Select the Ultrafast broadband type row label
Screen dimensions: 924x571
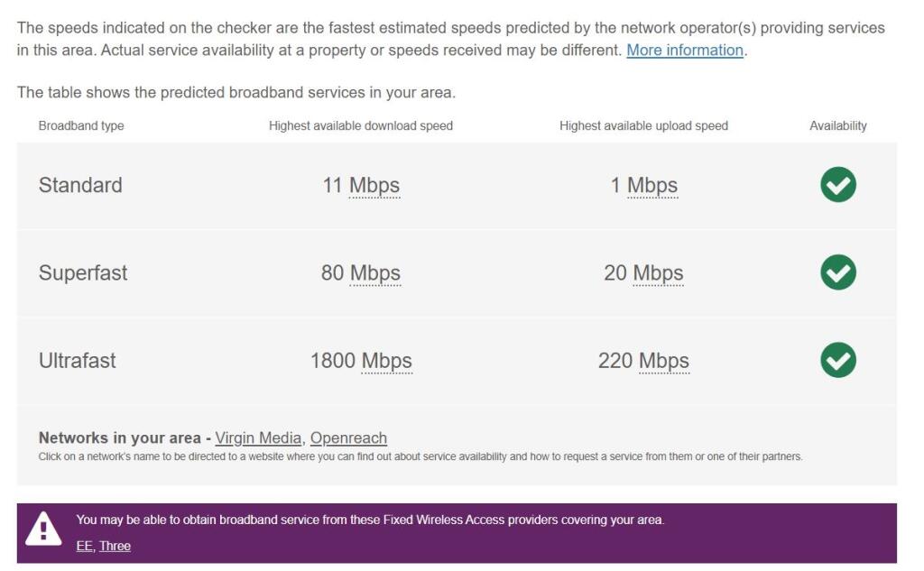click(78, 361)
